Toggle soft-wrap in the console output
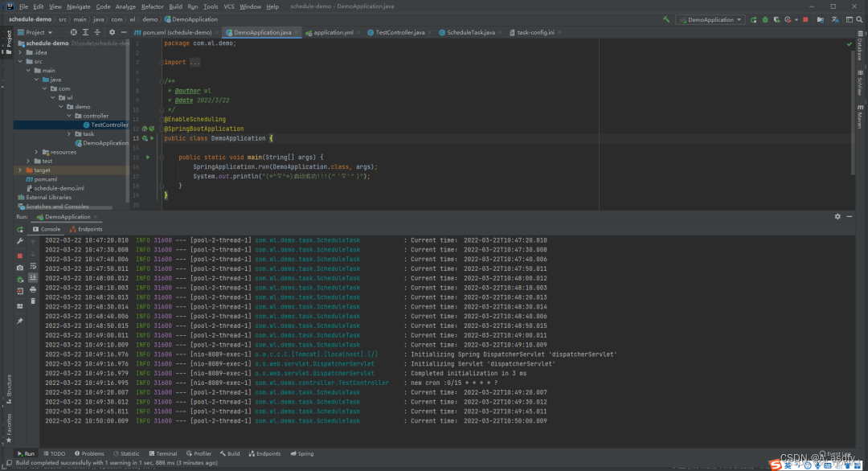868x471 pixels. coord(33,266)
